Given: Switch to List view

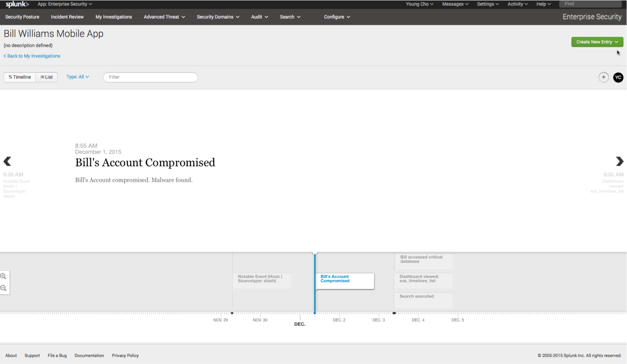Looking at the screenshot, I should (47, 77).
